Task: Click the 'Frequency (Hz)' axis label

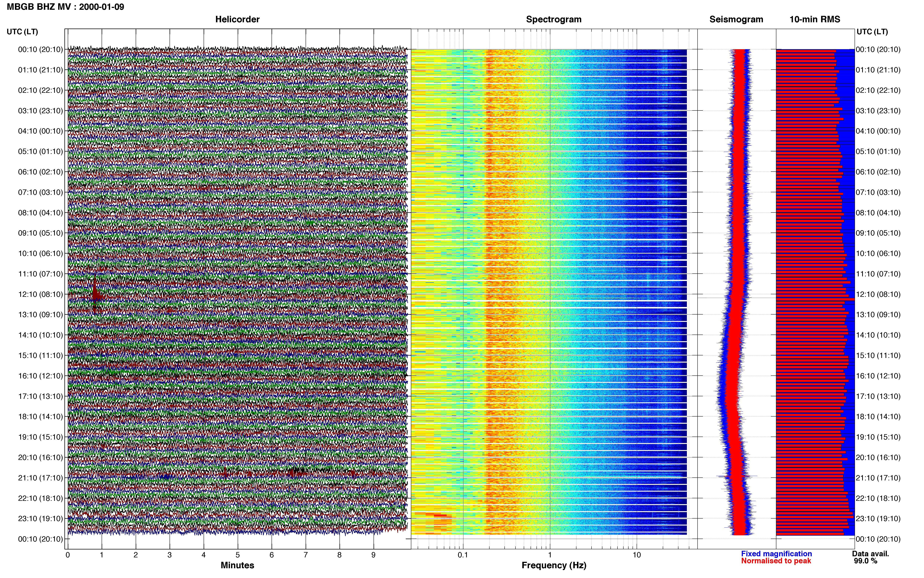Action: 554,565
